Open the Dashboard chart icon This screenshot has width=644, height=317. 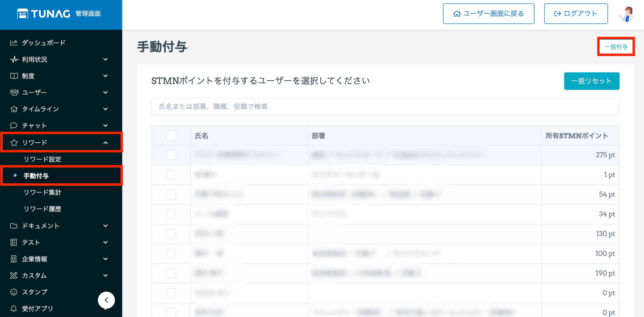[x=14, y=43]
